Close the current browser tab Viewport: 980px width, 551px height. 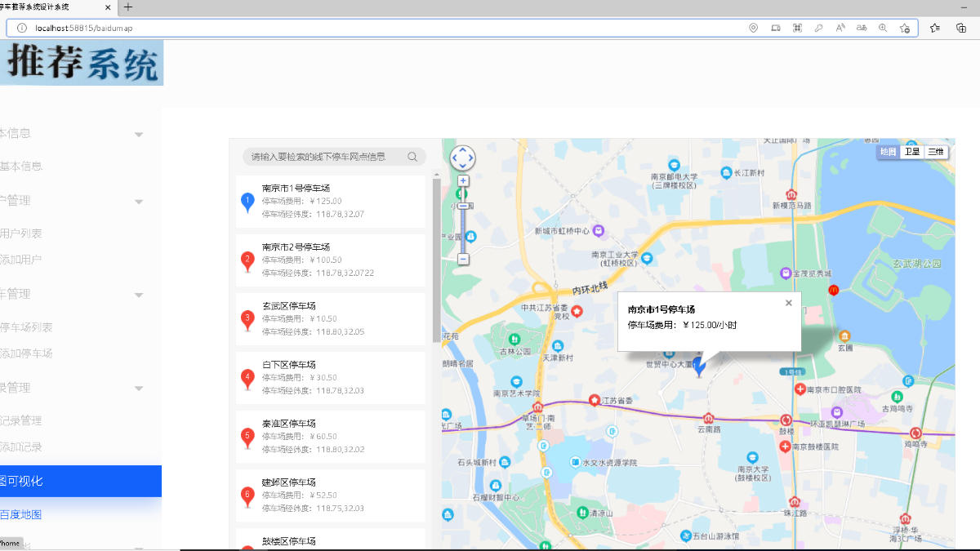point(109,7)
